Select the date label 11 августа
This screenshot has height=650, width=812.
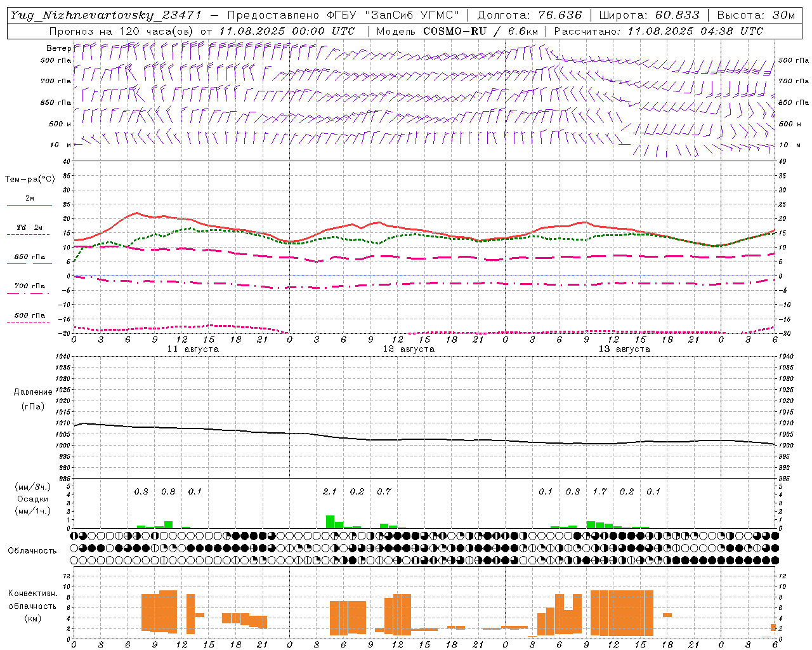pyautogui.click(x=193, y=349)
